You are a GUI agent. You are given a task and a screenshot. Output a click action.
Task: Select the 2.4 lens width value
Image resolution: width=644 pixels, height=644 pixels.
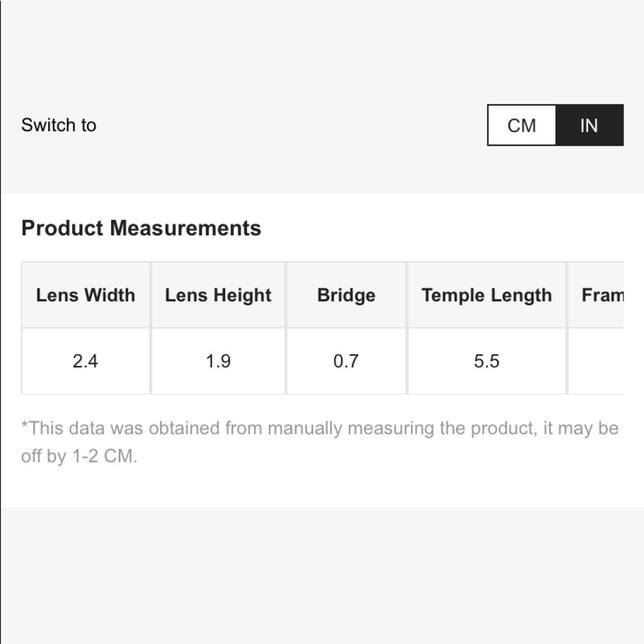[x=85, y=361]
